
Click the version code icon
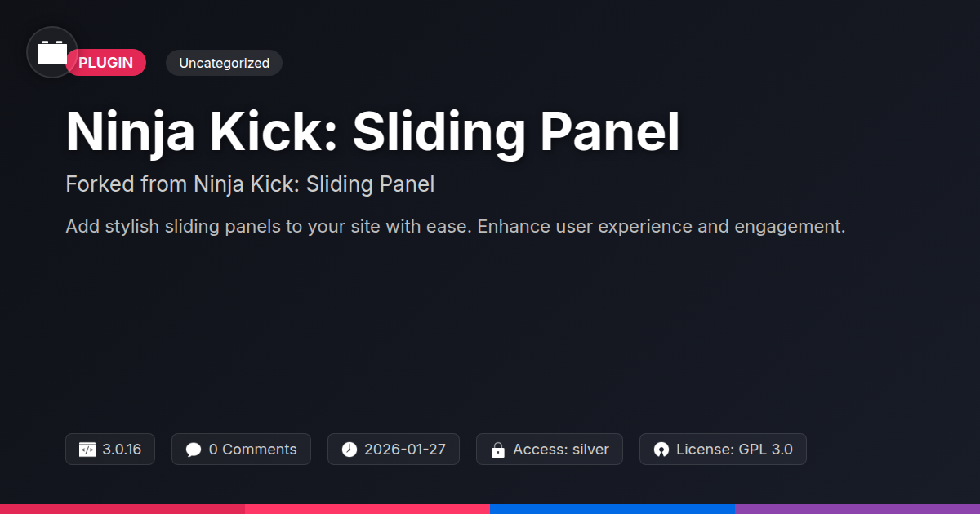tap(87, 450)
